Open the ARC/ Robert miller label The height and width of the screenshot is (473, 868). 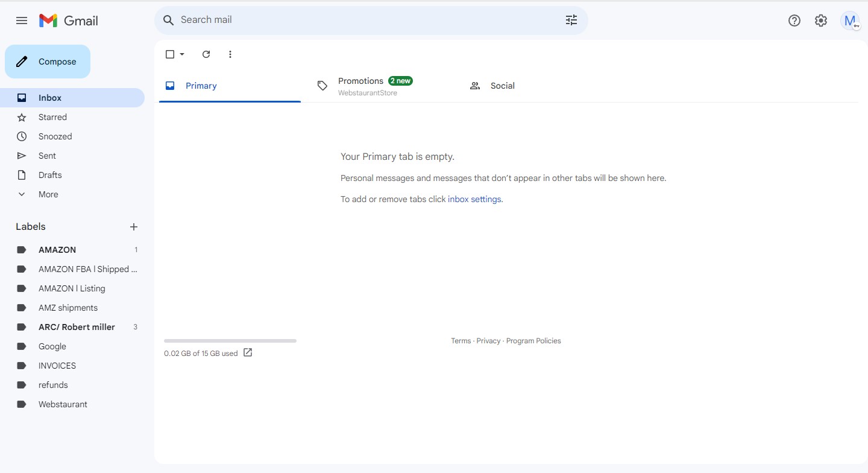coord(72,327)
